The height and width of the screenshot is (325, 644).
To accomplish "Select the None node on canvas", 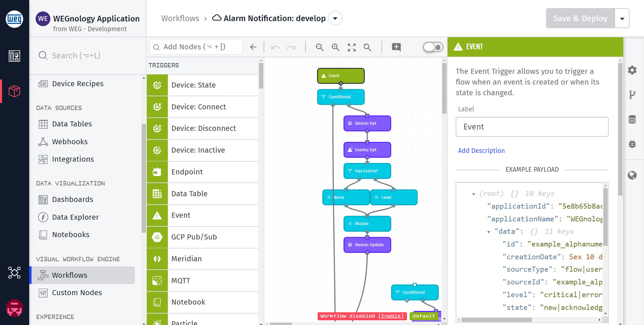I will click(x=346, y=198).
